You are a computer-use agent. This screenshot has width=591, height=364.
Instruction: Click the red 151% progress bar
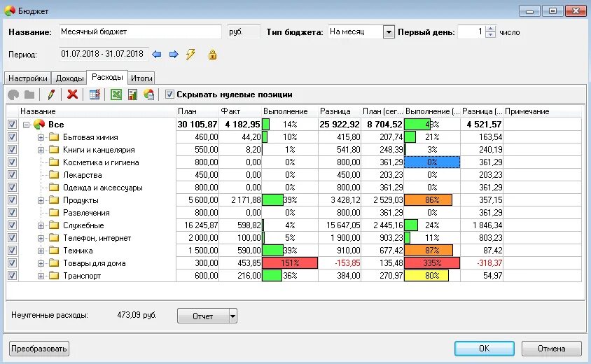(x=290, y=263)
